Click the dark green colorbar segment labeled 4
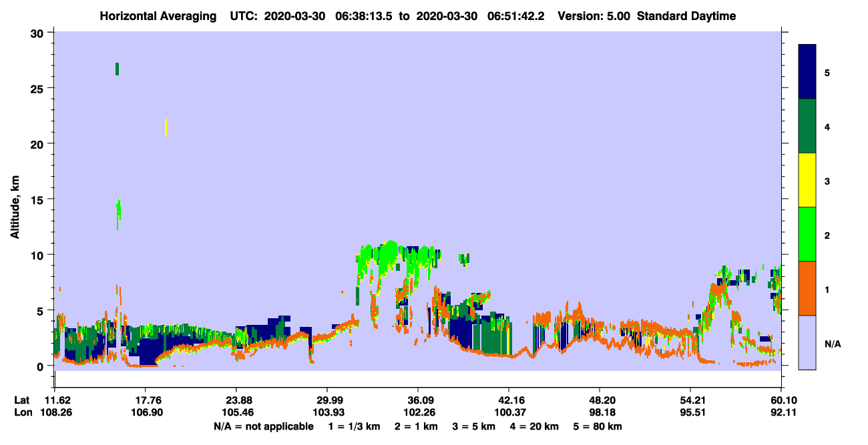The image size is (868, 445). tap(807, 126)
